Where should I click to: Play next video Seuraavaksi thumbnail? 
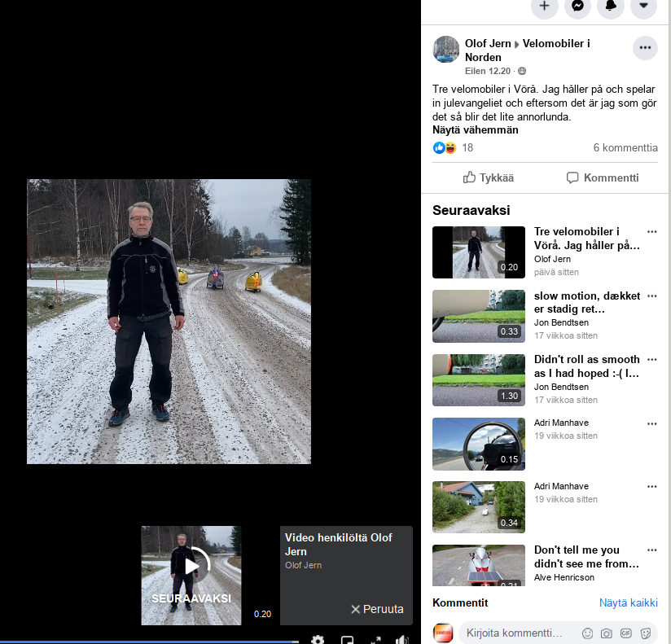click(x=191, y=576)
